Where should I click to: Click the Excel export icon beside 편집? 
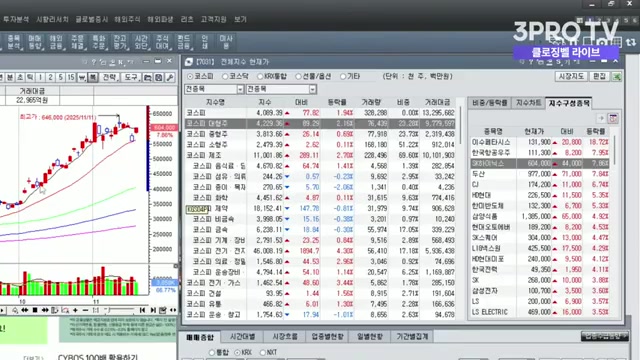[617, 76]
